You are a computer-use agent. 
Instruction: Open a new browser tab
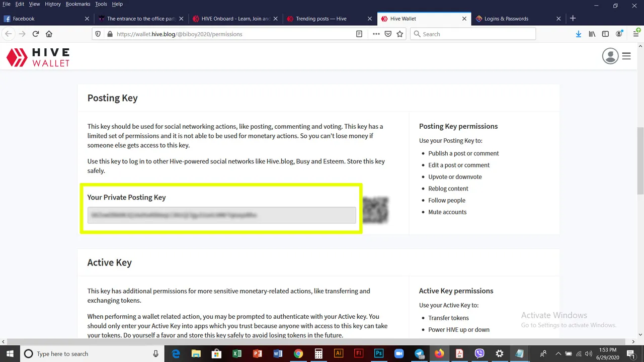coord(573,19)
